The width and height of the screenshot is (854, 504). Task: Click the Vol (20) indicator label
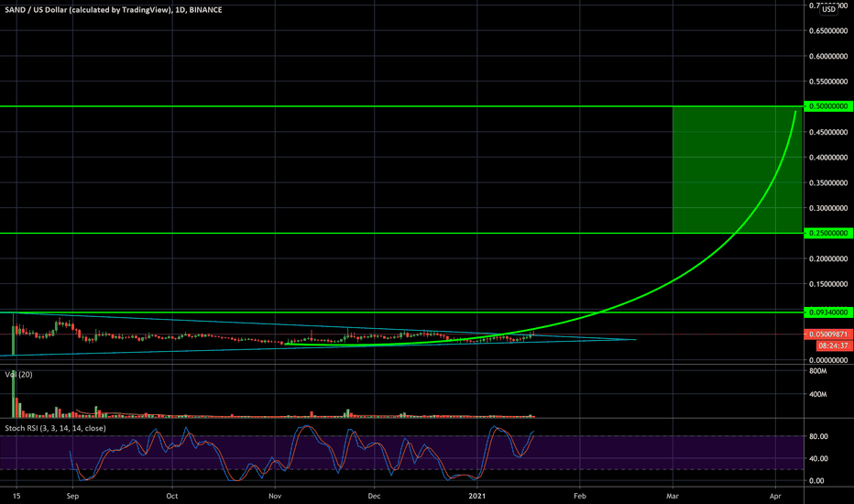coord(18,374)
